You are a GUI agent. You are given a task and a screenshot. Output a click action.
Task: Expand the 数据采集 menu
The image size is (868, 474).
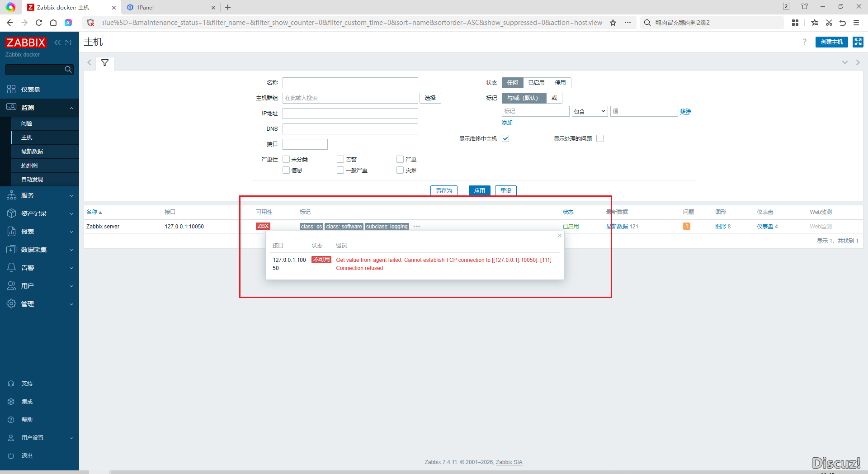point(39,250)
